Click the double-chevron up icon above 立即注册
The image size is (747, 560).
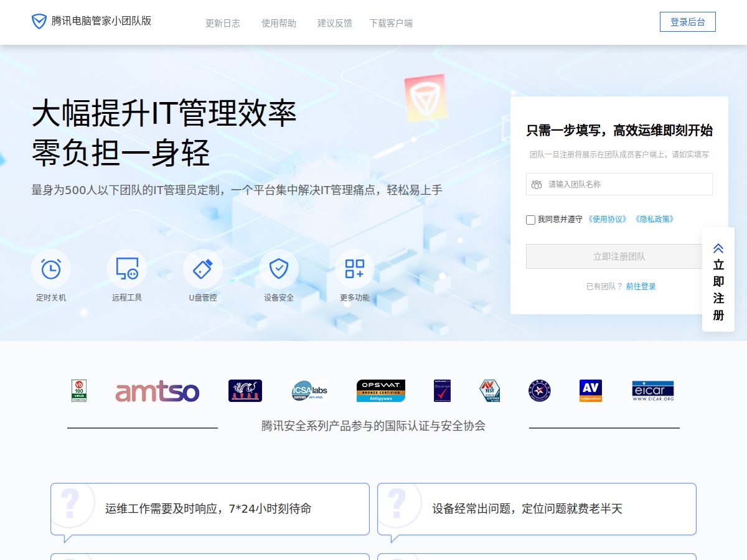tap(718, 248)
